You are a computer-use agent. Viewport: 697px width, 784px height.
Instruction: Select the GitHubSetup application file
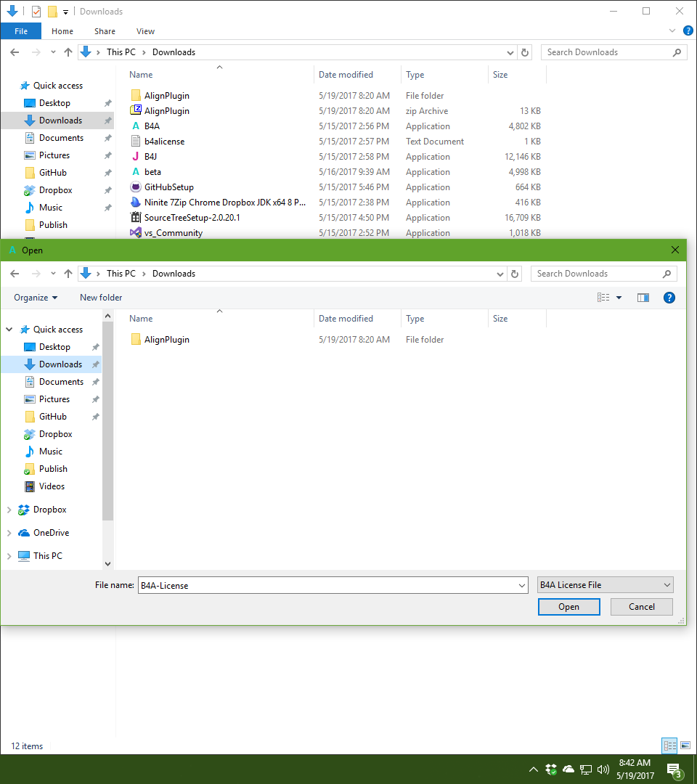(169, 187)
